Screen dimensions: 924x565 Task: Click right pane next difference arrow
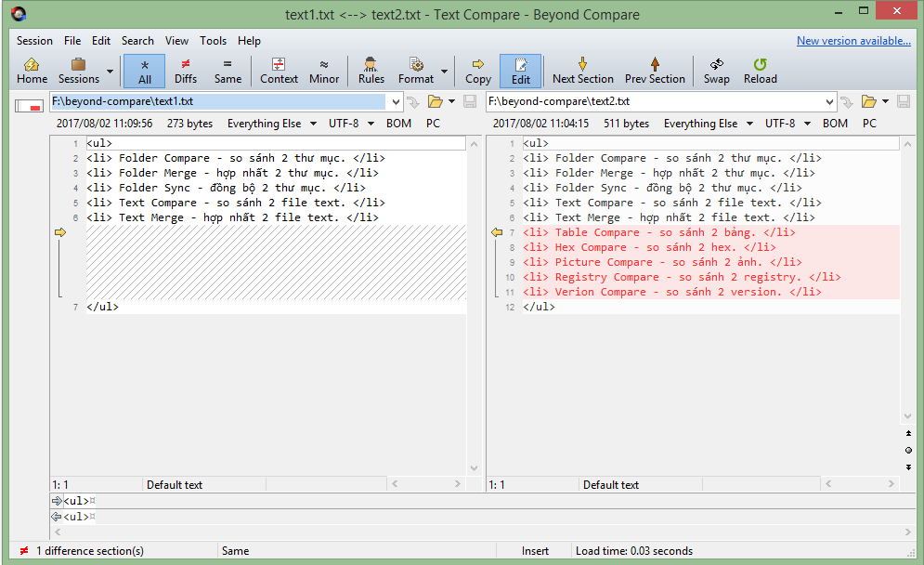pos(908,467)
